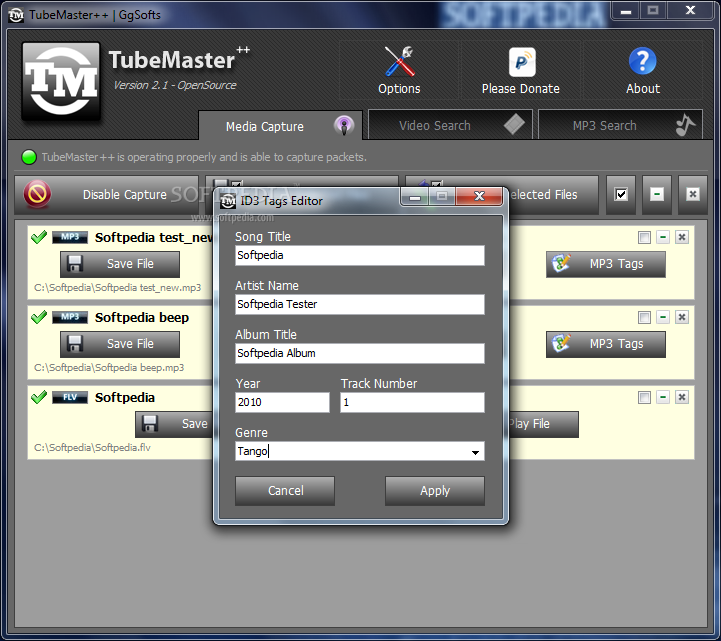Close the ID3 Tags Editor dialog
The image size is (721, 641).
tap(479, 196)
